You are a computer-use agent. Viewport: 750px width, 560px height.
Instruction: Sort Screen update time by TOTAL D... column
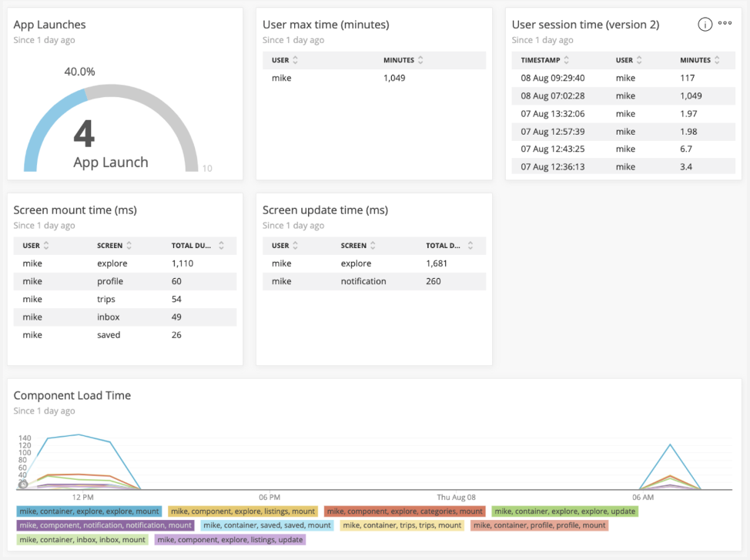click(450, 246)
